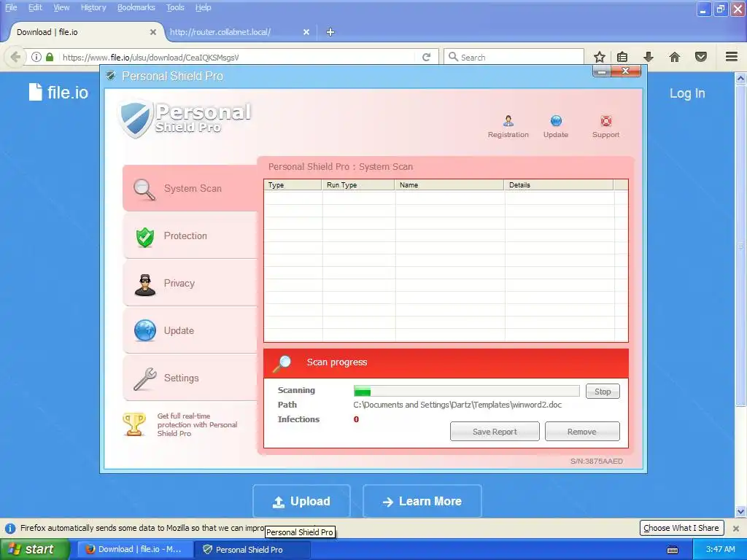The width and height of the screenshot is (747, 560).
Task: Open the Privacy section
Action: [190, 283]
